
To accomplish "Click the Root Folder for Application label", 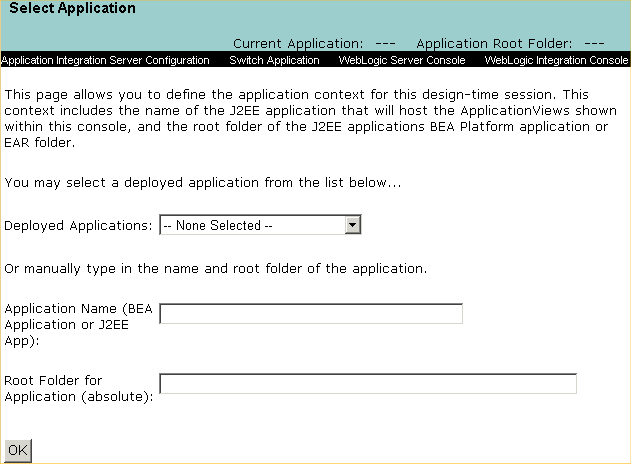I will pos(78,389).
